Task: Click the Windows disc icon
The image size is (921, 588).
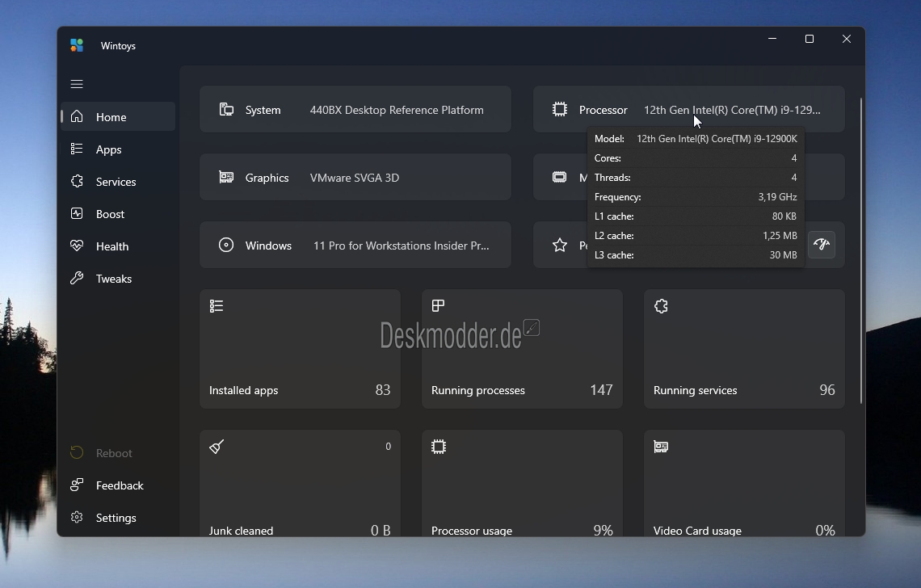Action: (226, 245)
